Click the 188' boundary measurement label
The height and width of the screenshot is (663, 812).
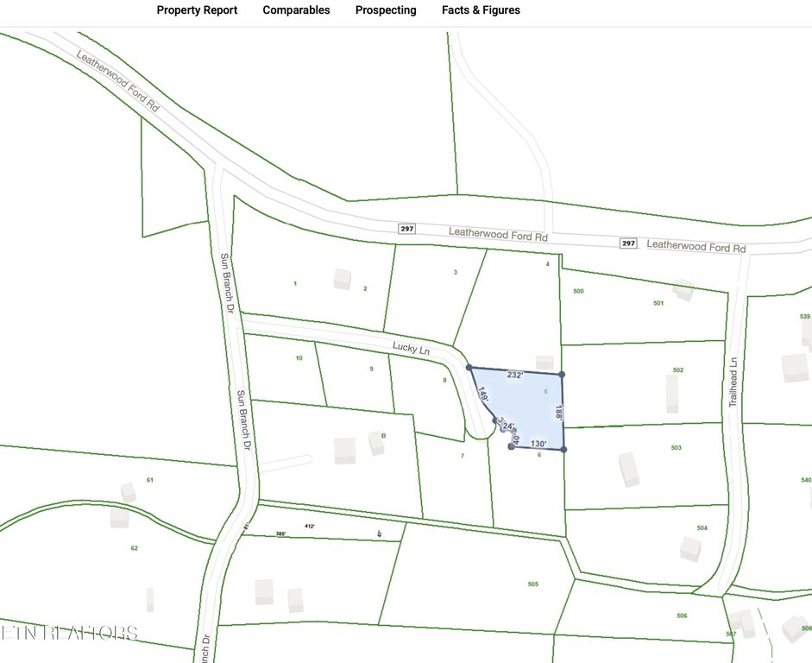pos(559,413)
